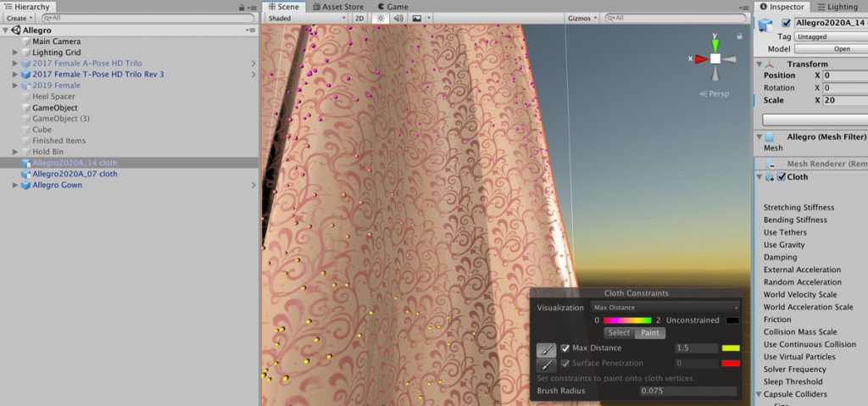Collapse the Allegro scene root

click(x=6, y=31)
